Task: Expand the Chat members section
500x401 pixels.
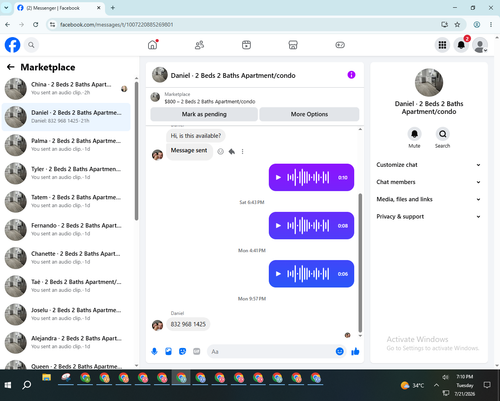Action: [429, 182]
